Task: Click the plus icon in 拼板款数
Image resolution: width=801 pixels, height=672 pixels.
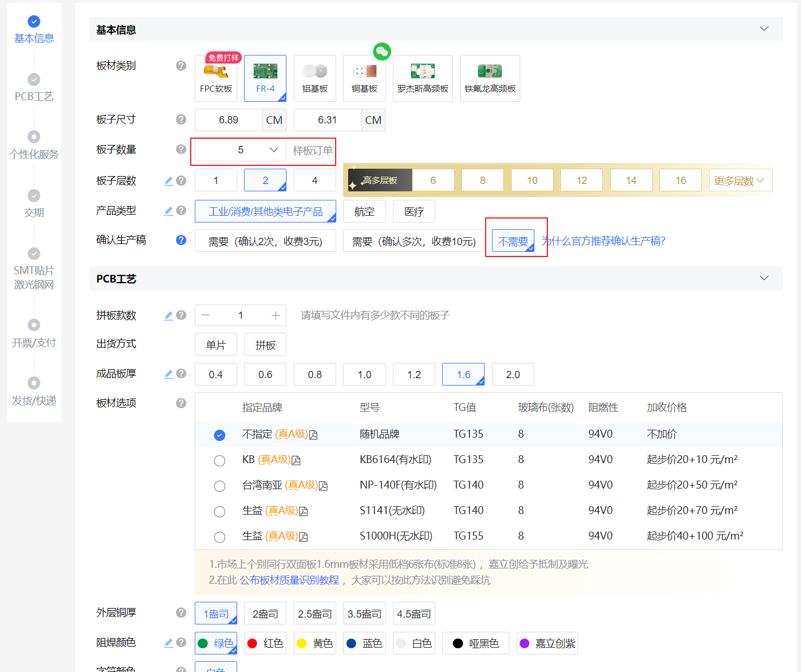Action: [276, 315]
